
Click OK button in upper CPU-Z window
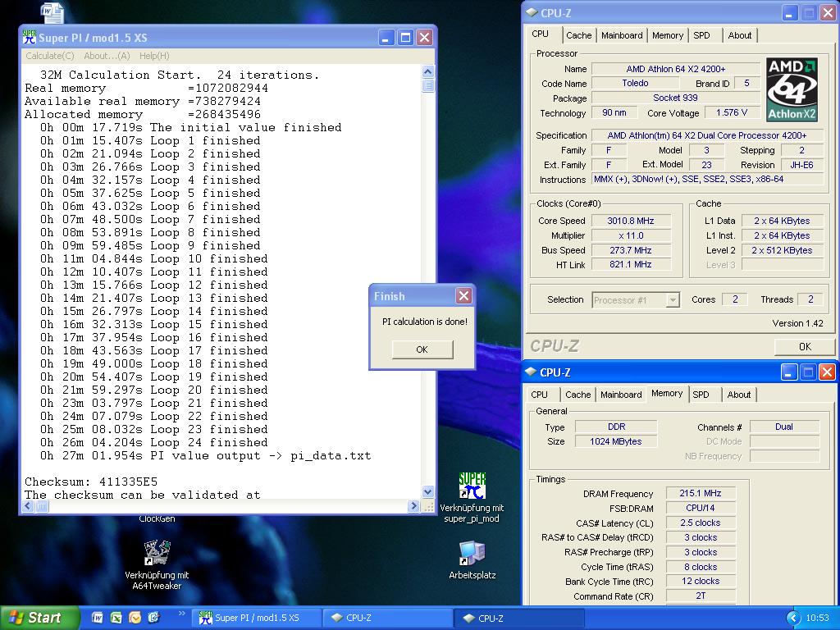click(805, 347)
